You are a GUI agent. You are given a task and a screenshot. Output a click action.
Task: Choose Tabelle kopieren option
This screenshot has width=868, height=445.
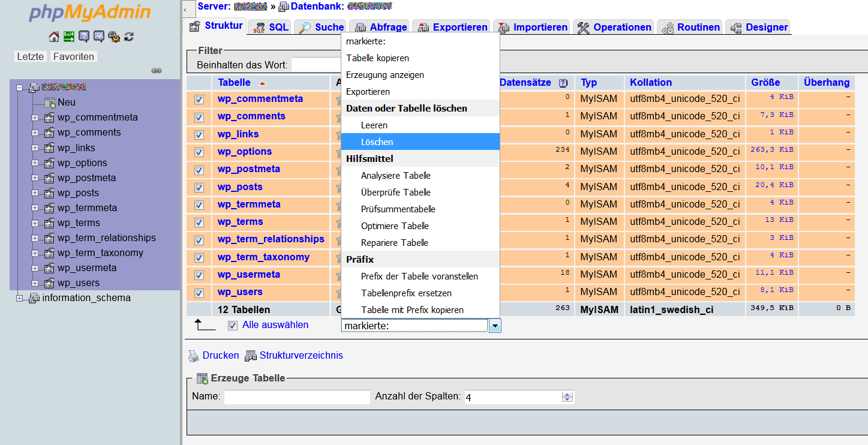tap(421, 58)
